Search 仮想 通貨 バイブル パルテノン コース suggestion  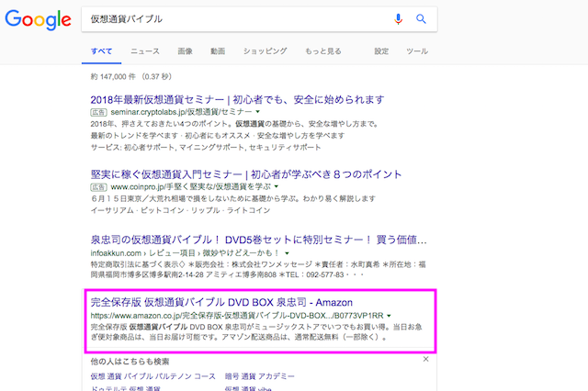[x=153, y=376]
